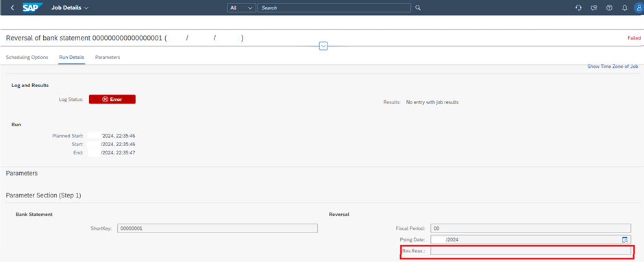The height and width of the screenshot is (262, 644).
Task: Collapse the header with the chevron button
Action: (323, 46)
